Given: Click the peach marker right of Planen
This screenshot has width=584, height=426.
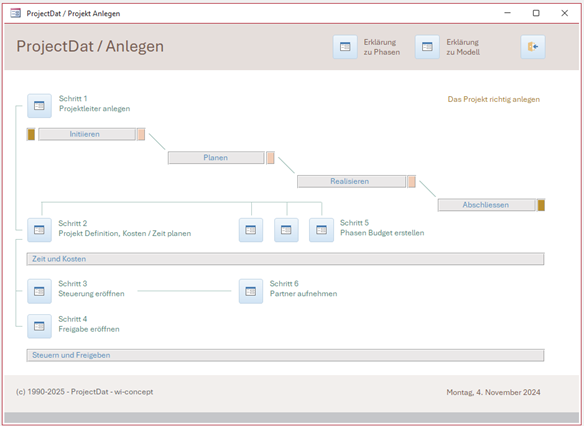Looking at the screenshot, I should [270, 158].
